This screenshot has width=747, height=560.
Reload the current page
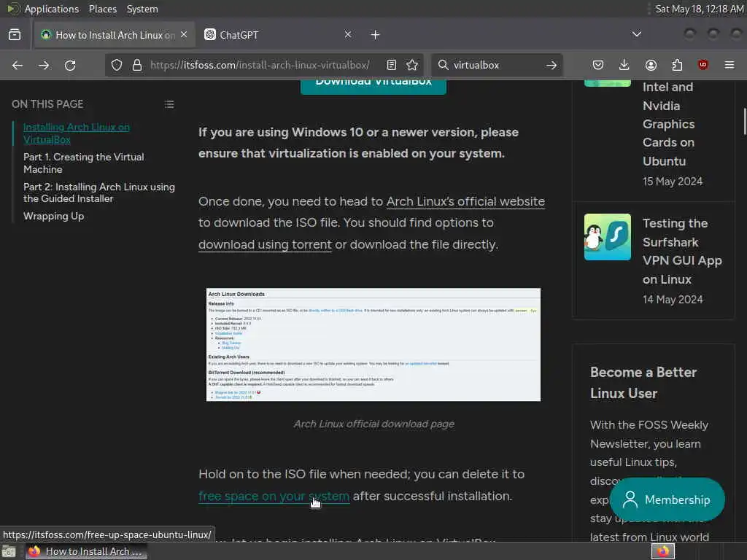coord(70,65)
